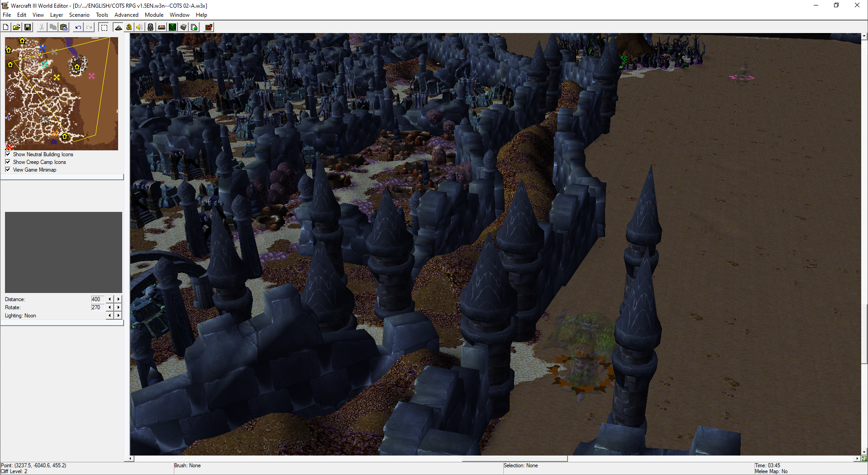Image resolution: width=868 pixels, height=475 pixels.
Task: Save the map with the floppy disk icon
Action: pyautogui.click(x=28, y=27)
